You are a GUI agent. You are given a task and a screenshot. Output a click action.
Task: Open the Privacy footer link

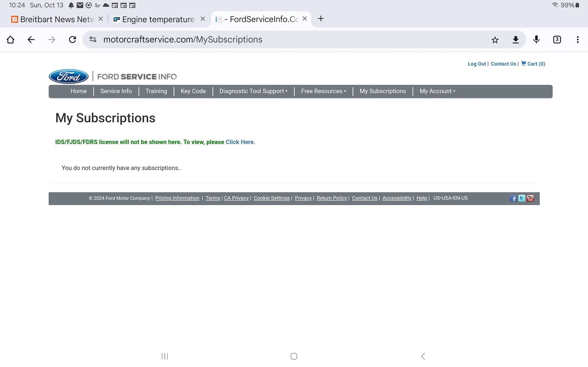pyautogui.click(x=303, y=198)
